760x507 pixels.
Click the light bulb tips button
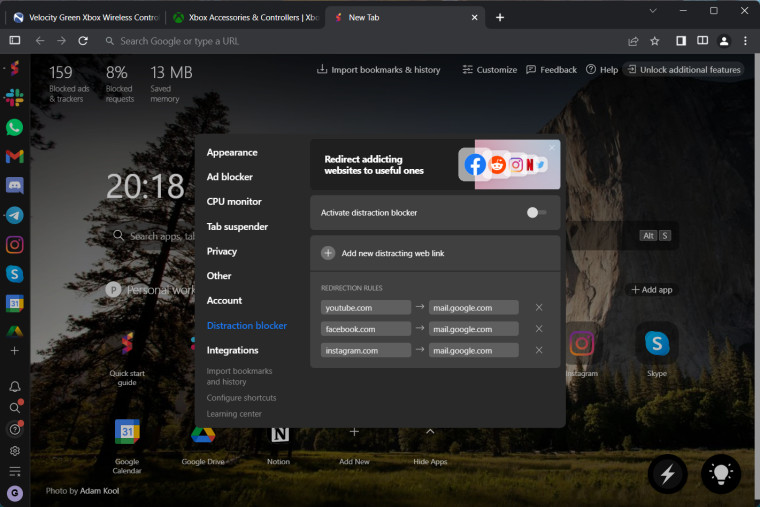coord(721,474)
